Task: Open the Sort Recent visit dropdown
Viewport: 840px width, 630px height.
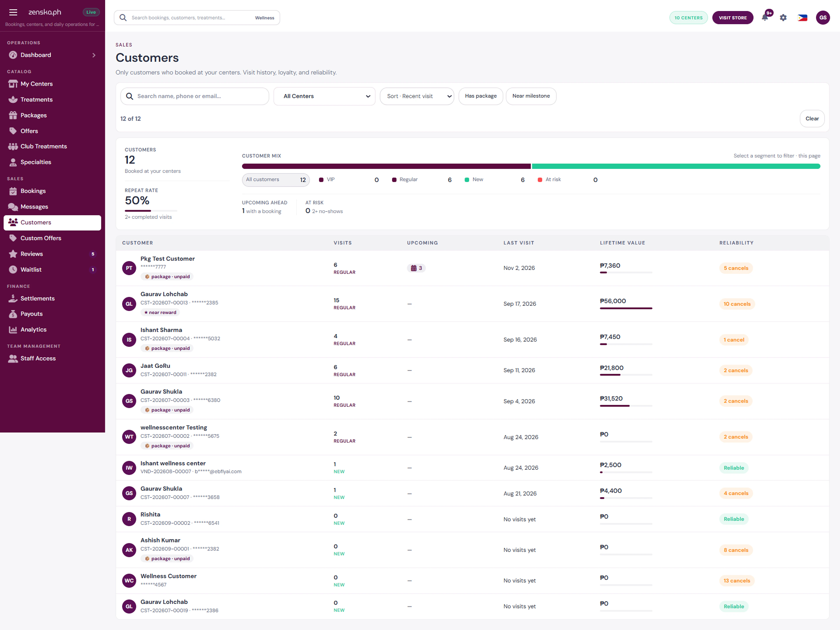Action: [416, 96]
